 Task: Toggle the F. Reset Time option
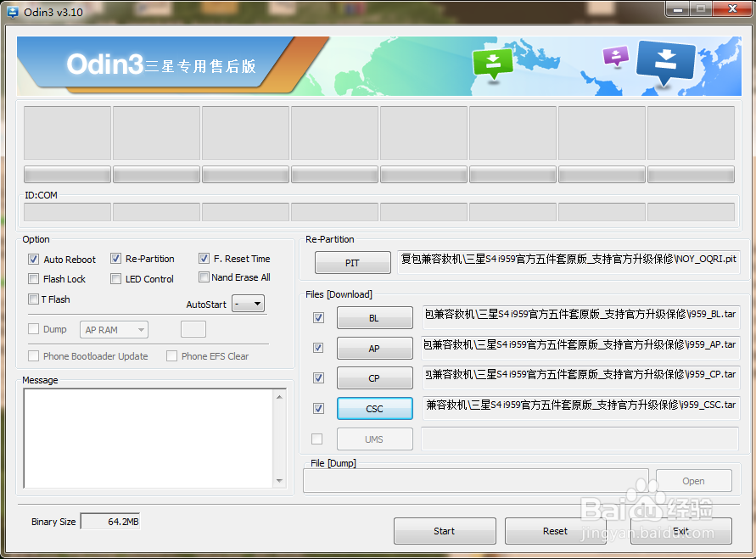pos(204,259)
